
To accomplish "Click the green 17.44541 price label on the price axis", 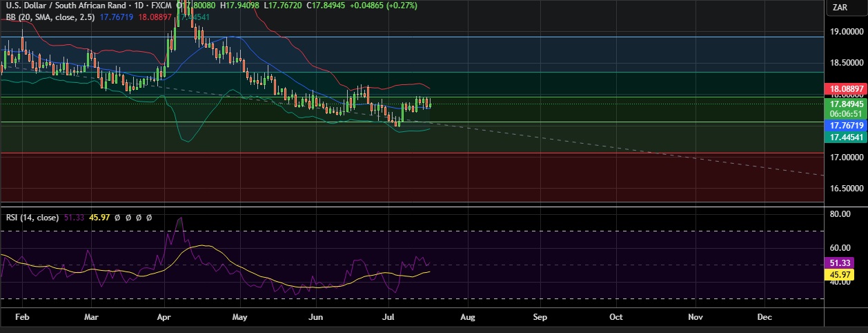I will tap(845, 137).
